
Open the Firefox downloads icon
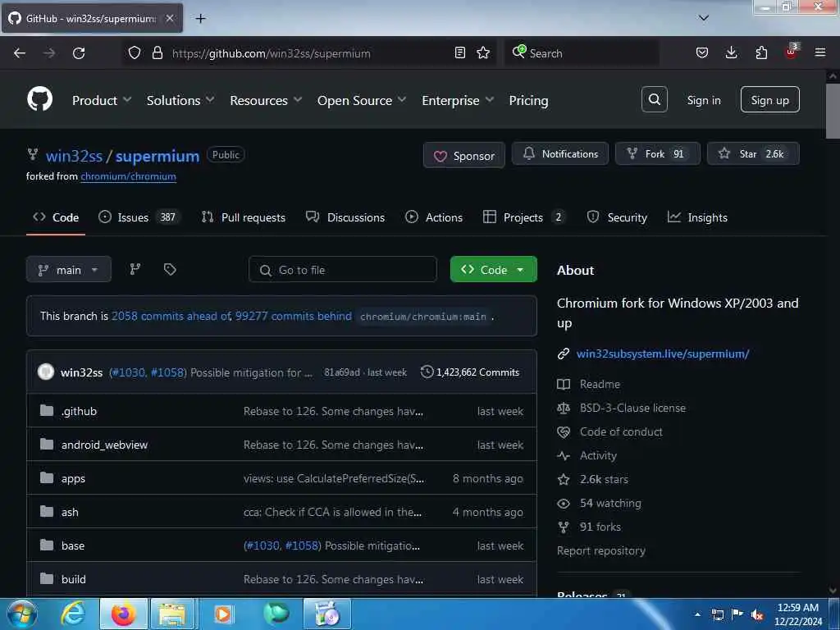(731, 52)
